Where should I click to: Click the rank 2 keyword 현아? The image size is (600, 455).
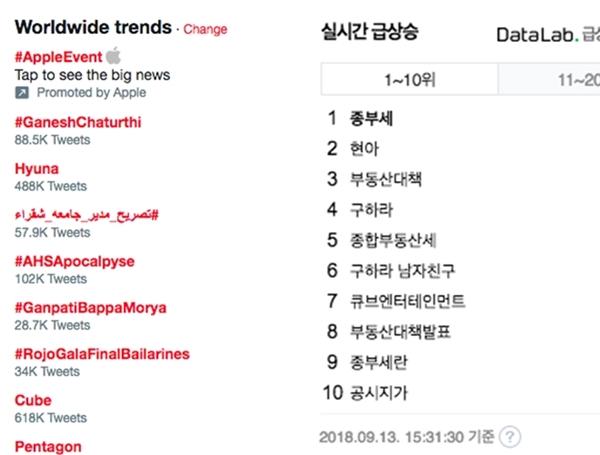coord(364,149)
